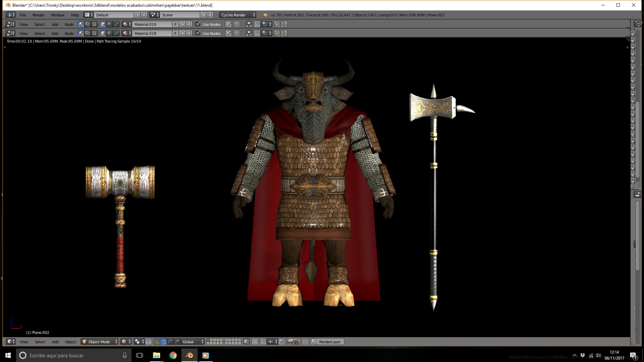Click the Blender logo in info header
The height and width of the screenshot is (362, 644).
click(265, 15)
